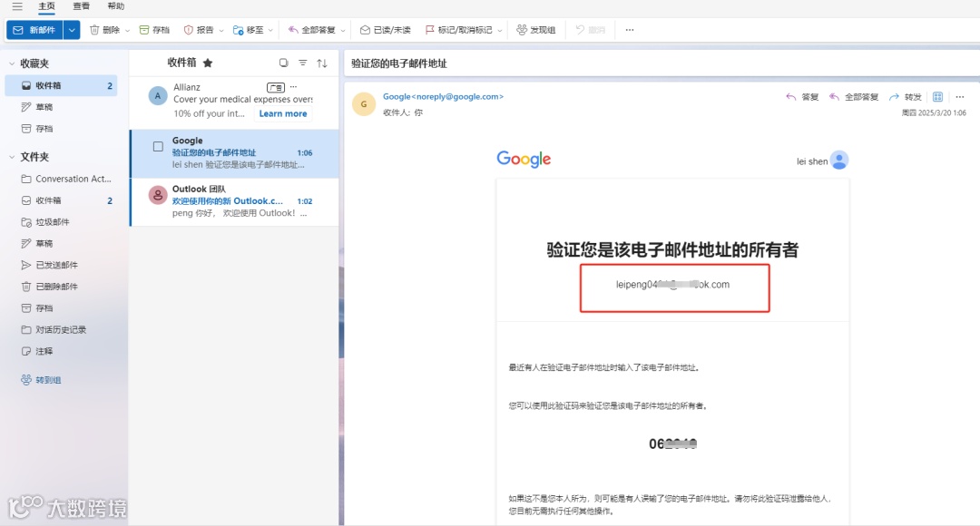This screenshot has width=980, height=526.
Task: Click the Learn more link
Action: point(283,113)
